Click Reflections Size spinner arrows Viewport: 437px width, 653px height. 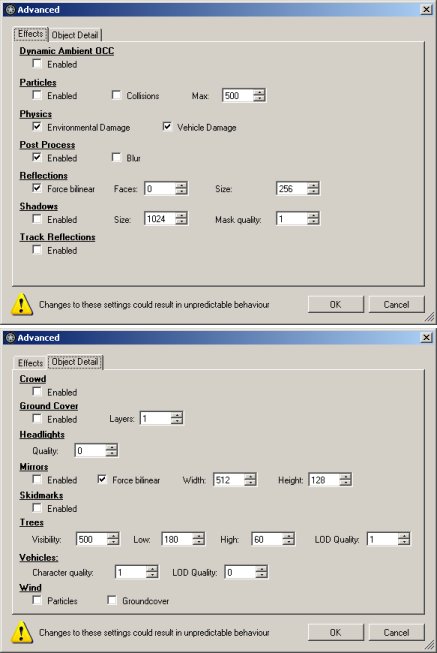[313, 189]
